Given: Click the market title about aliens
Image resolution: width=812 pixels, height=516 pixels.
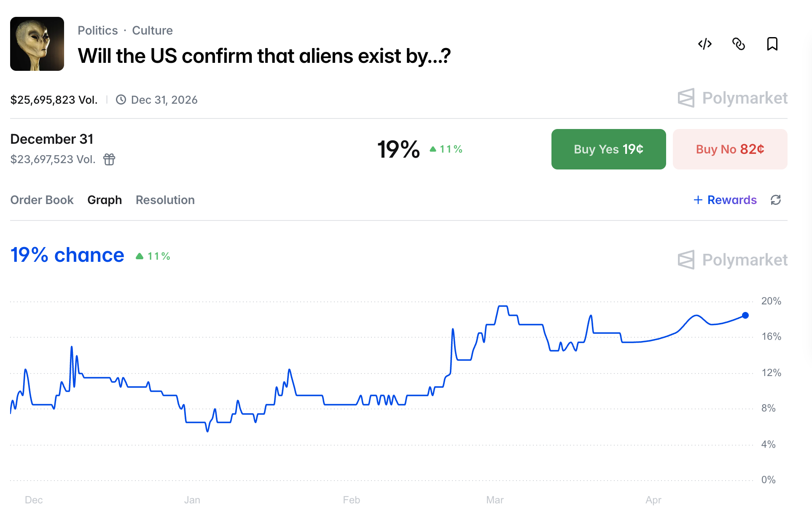Looking at the screenshot, I should 264,56.
